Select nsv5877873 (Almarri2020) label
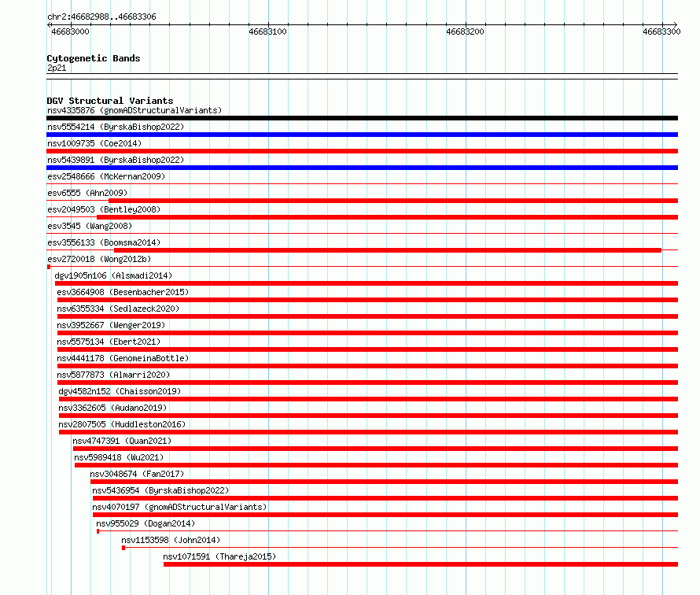The height and width of the screenshot is (595, 700). (113, 375)
